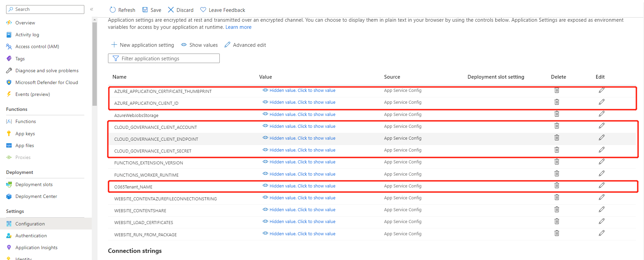Reveal hidden value of AZURE_APPLICATION_CLIENT_ID
This screenshot has width=644, height=260.
(299, 102)
